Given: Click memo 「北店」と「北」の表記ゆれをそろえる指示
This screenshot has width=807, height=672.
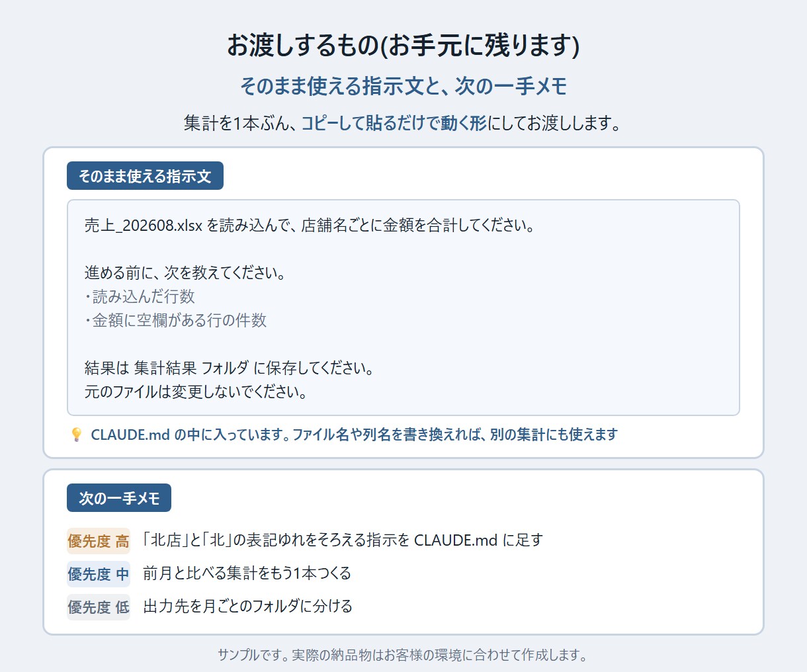Looking at the screenshot, I should click(x=343, y=540).
